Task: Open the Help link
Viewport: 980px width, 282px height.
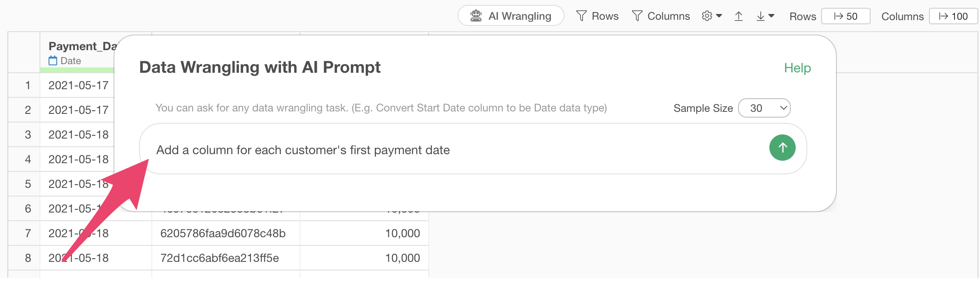Action: click(x=797, y=68)
